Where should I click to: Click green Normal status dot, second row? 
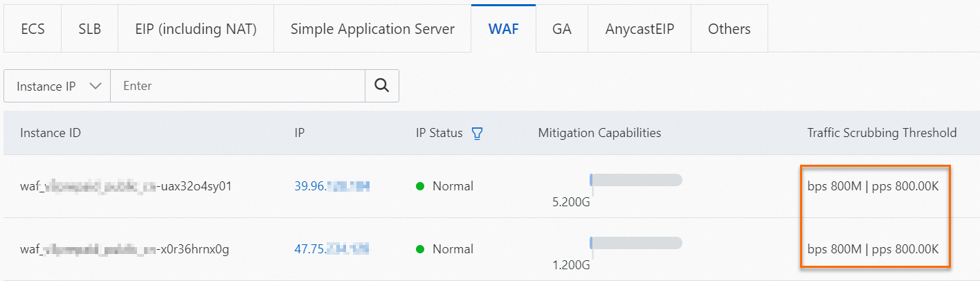(x=420, y=249)
